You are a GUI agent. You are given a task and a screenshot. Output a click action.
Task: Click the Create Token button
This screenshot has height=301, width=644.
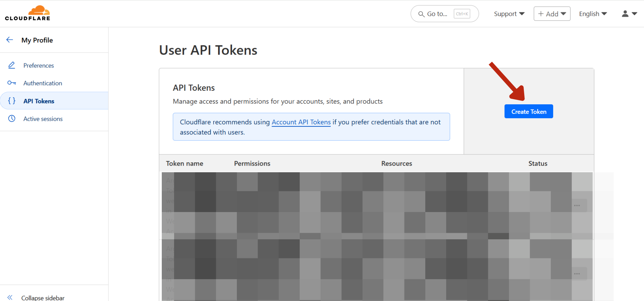click(x=529, y=111)
